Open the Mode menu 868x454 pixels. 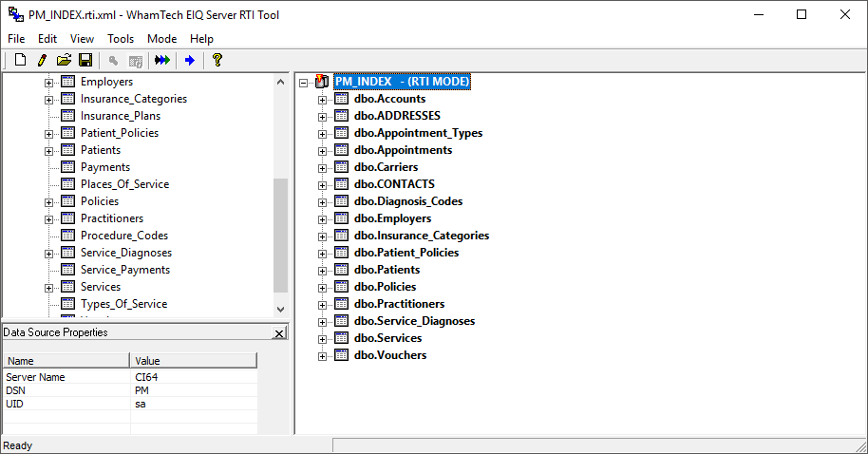pyautogui.click(x=161, y=39)
